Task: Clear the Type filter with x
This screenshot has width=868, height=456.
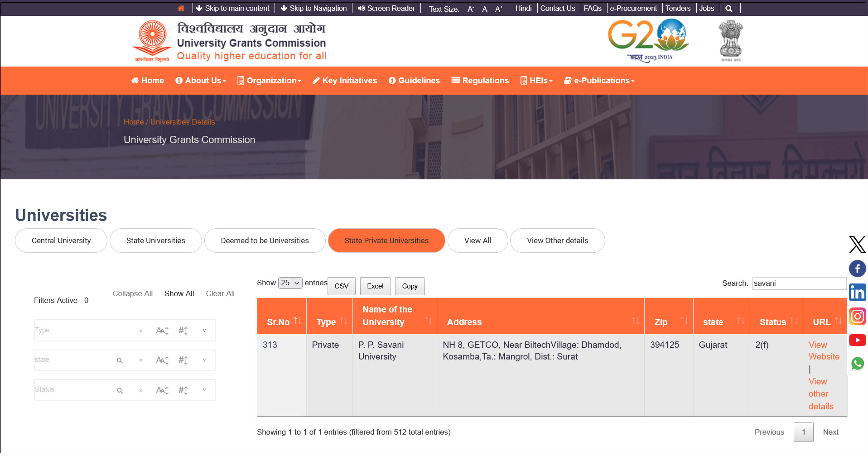Action: tap(141, 331)
